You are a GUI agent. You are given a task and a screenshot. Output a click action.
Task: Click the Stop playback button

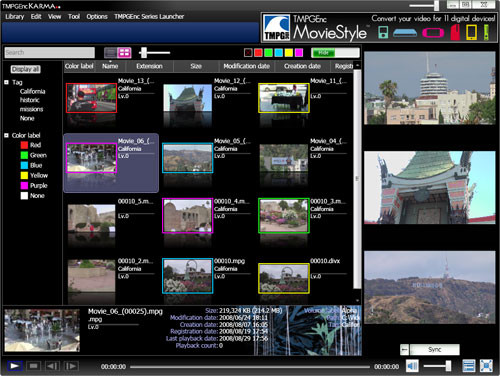pos(33,366)
